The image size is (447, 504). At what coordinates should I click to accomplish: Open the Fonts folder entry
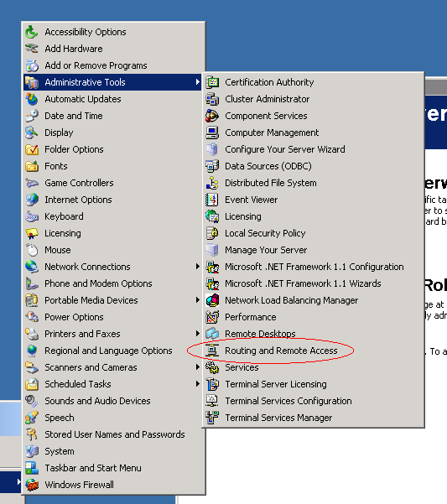click(x=112, y=166)
